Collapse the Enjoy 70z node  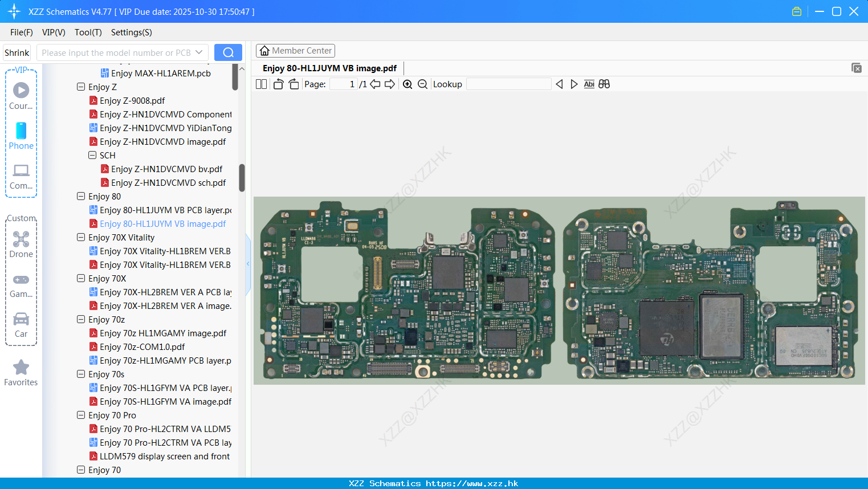click(81, 320)
